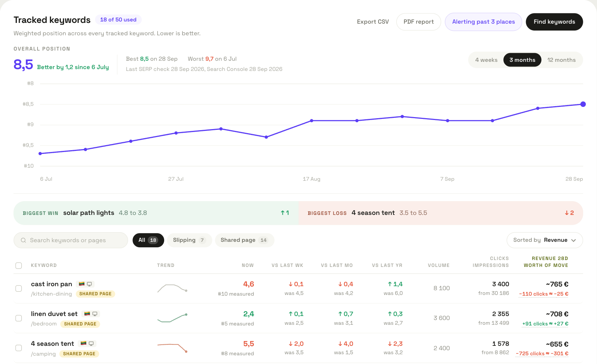The height and width of the screenshot is (364, 597).
Task: Open the Sorted by Revenue dropdown
Action: click(x=545, y=240)
